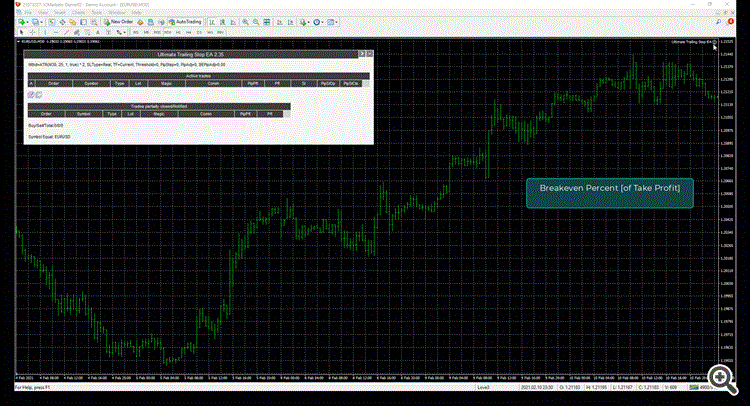Open the Strategy Tester icon
Screen dimensions: 750x406
(x=94, y=22)
